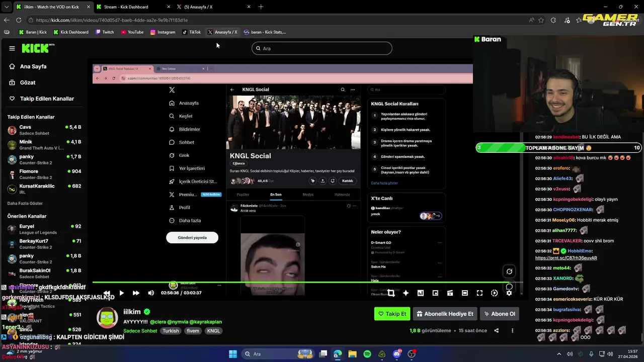Open Kick Dashboard bookmark
644x362 pixels.
click(x=70, y=32)
